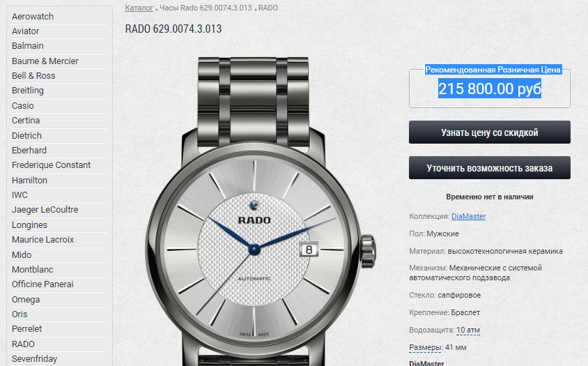This screenshot has width=588, height=366.
Task: Click the RADO breadcrumb item
Action: coord(268,8)
